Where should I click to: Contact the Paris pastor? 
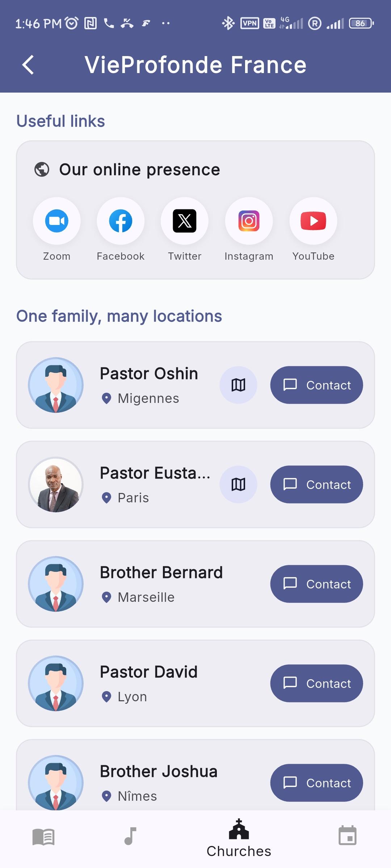316,484
